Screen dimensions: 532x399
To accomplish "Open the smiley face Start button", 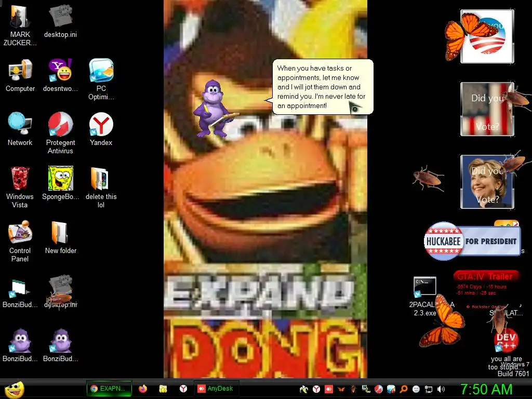I will (x=14, y=389).
